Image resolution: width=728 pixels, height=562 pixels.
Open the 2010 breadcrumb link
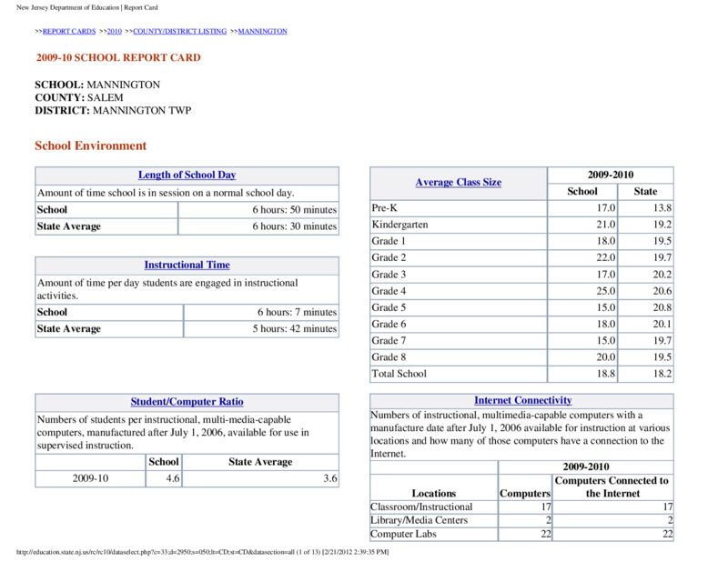click(x=115, y=31)
